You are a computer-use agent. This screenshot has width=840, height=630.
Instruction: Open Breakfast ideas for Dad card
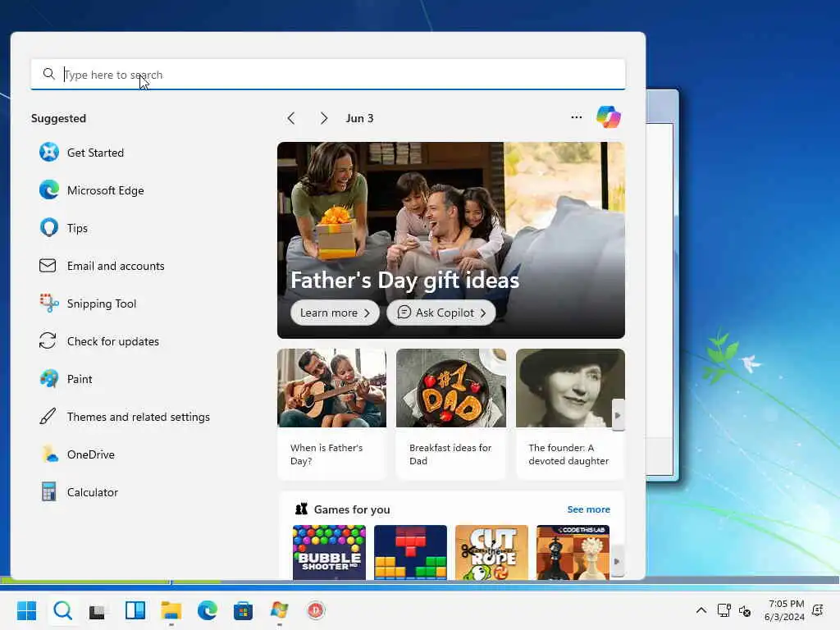coord(451,413)
